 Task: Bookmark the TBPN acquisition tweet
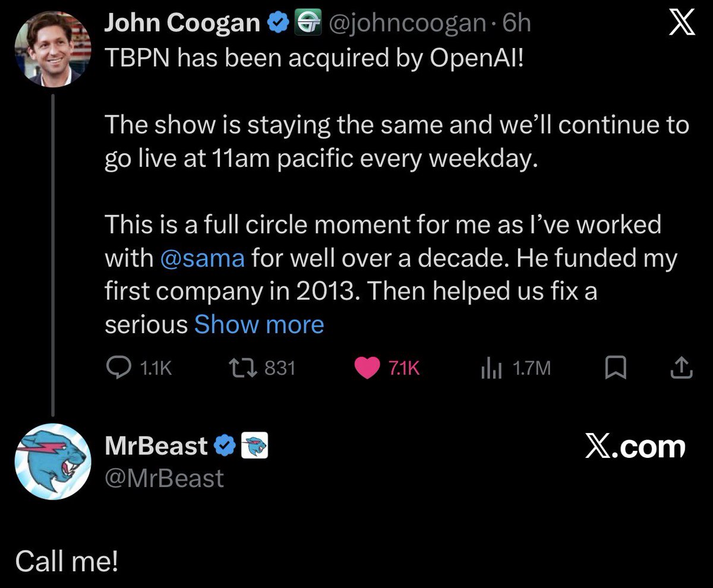tap(616, 369)
